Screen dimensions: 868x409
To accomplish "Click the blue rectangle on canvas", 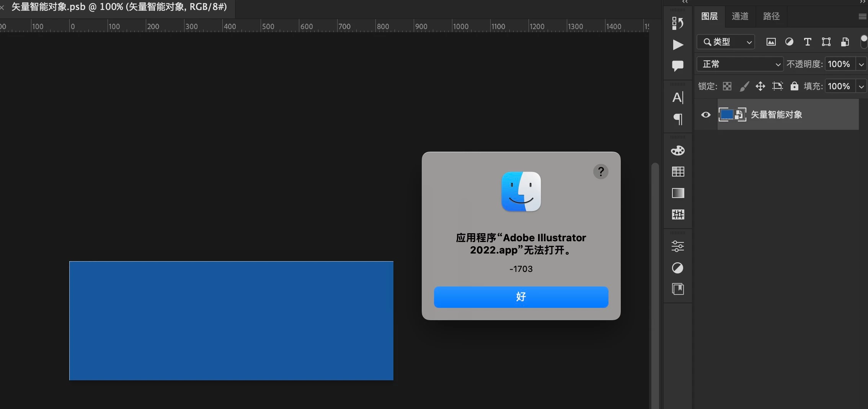I will pyautogui.click(x=231, y=321).
